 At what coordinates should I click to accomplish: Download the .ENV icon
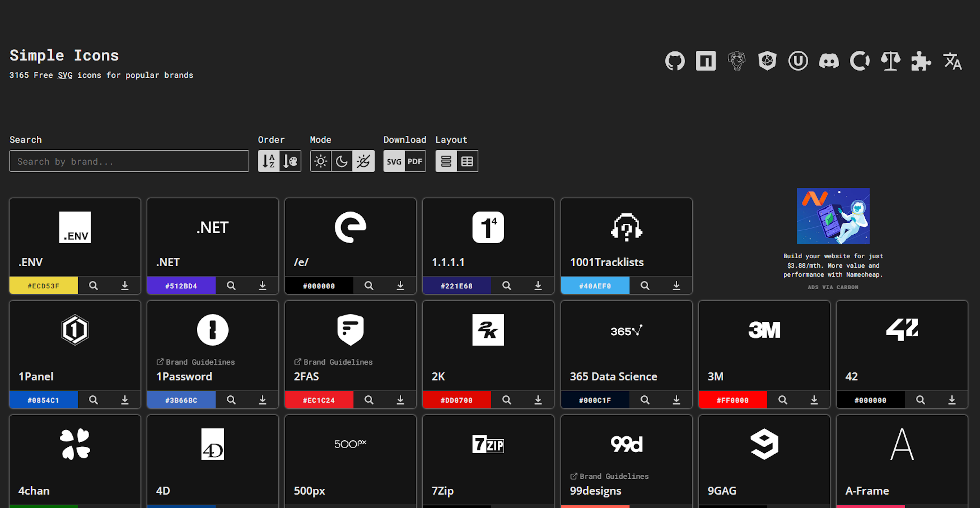pyautogui.click(x=125, y=286)
